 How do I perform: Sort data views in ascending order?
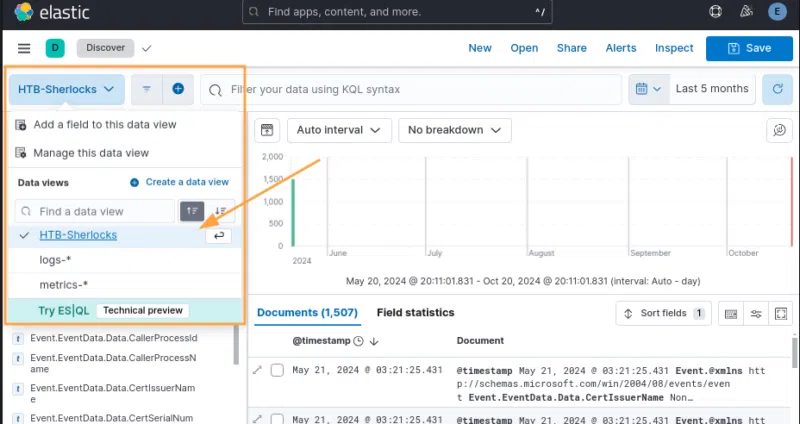click(x=192, y=211)
